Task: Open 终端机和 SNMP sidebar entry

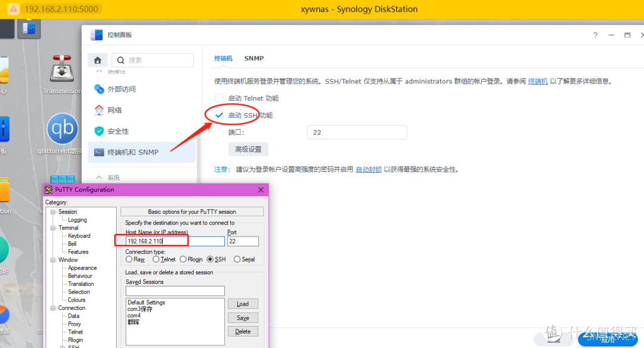Action: 142,153
